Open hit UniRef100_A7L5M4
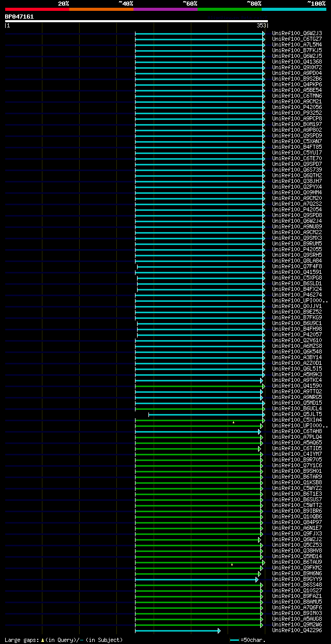331x644 pixels. pos(297,44)
